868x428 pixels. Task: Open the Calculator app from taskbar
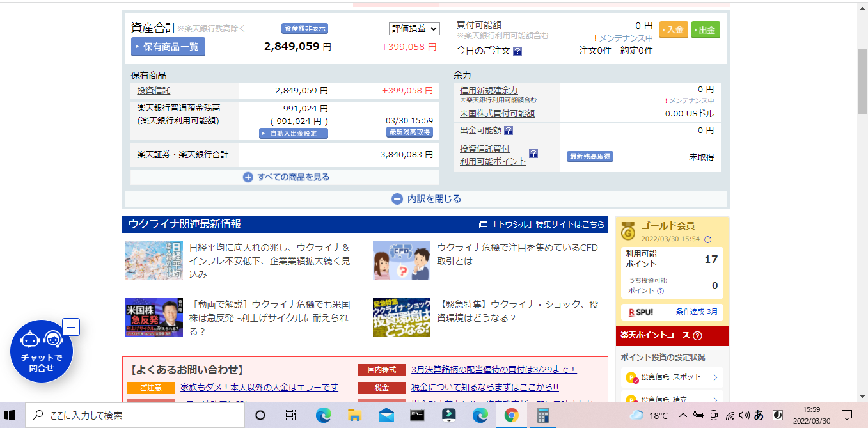pyautogui.click(x=543, y=415)
